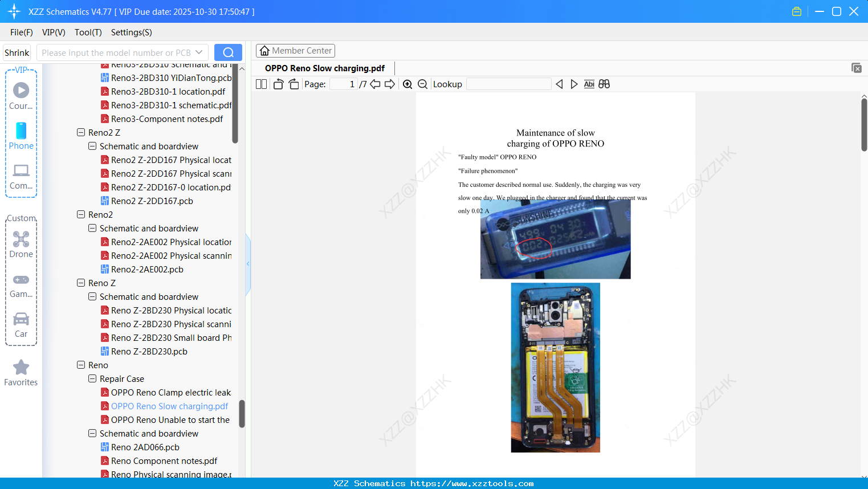Open the Favorites star
This screenshot has height=489, width=868.
pos(21,373)
